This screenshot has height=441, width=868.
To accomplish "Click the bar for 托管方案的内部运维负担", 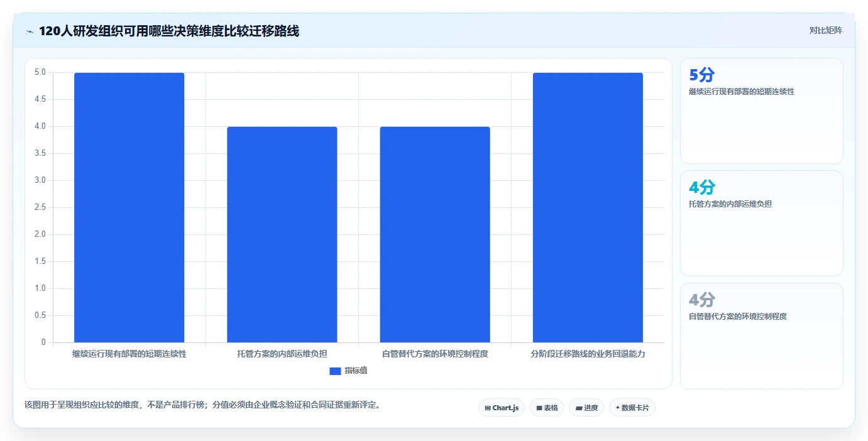I will pyautogui.click(x=282, y=234).
